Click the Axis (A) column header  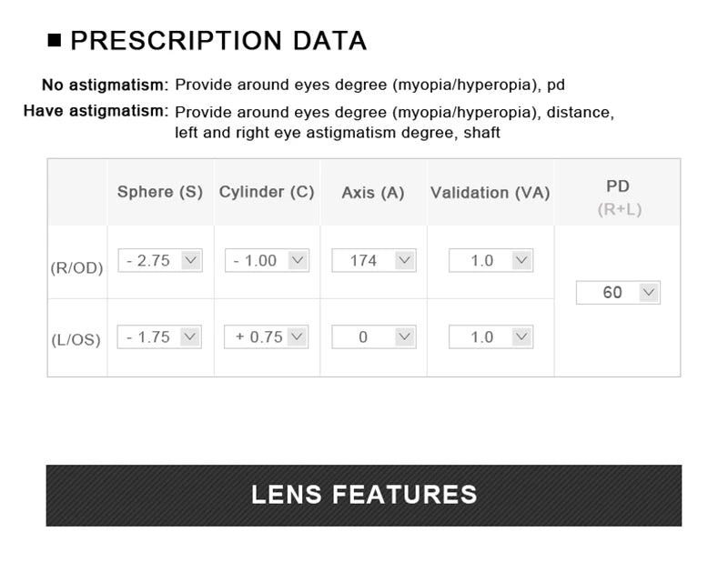(x=373, y=193)
